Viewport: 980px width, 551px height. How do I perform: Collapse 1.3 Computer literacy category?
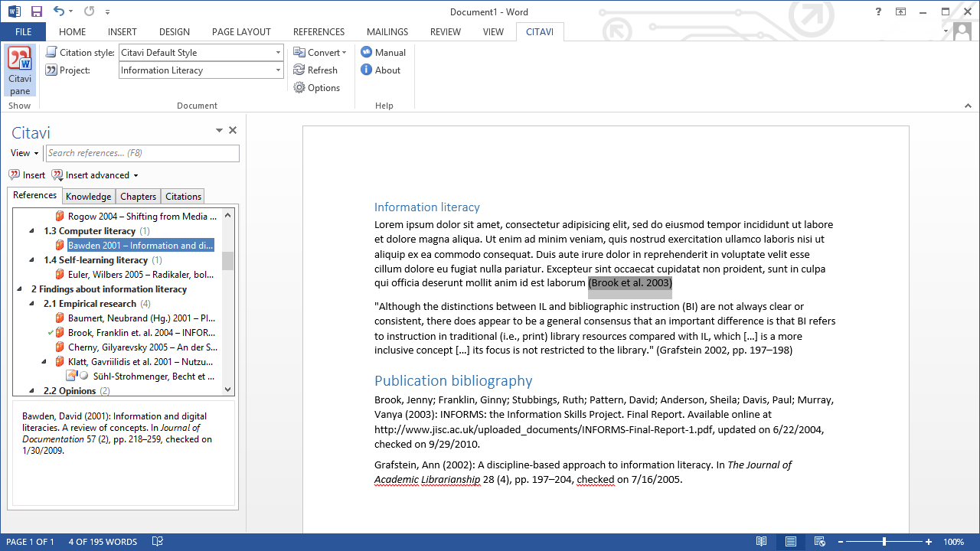pyautogui.click(x=31, y=231)
